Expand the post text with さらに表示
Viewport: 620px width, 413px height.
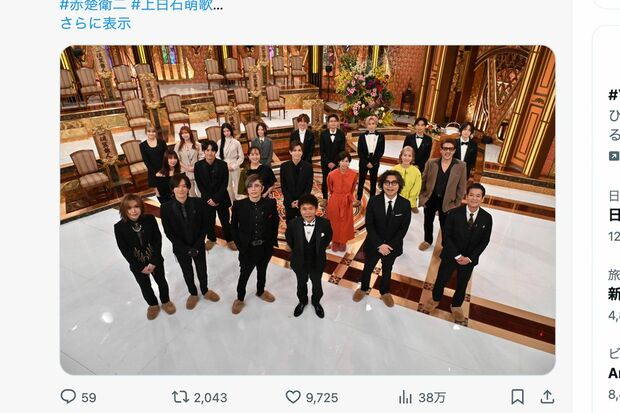click(x=95, y=23)
